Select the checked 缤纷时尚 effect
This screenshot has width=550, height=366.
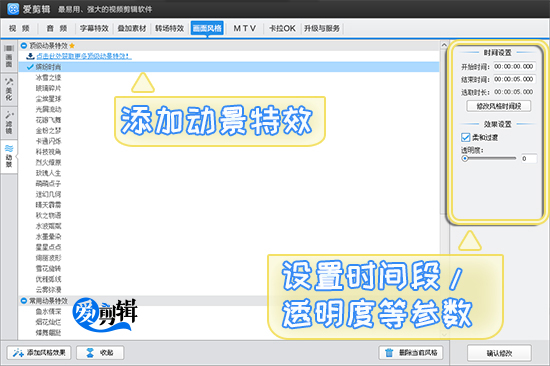tap(229, 67)
